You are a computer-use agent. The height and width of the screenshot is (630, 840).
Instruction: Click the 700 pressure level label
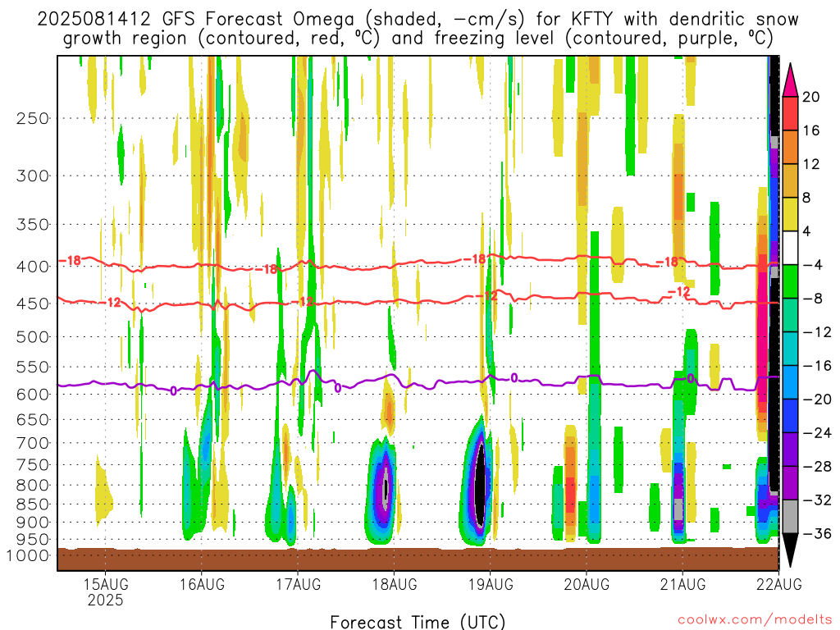(x=33, y=443)
